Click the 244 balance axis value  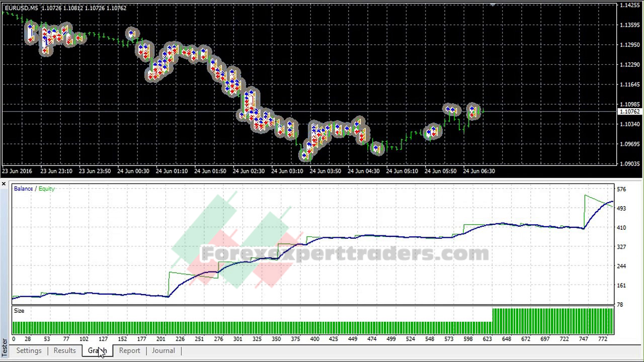[x=621, y=266]
